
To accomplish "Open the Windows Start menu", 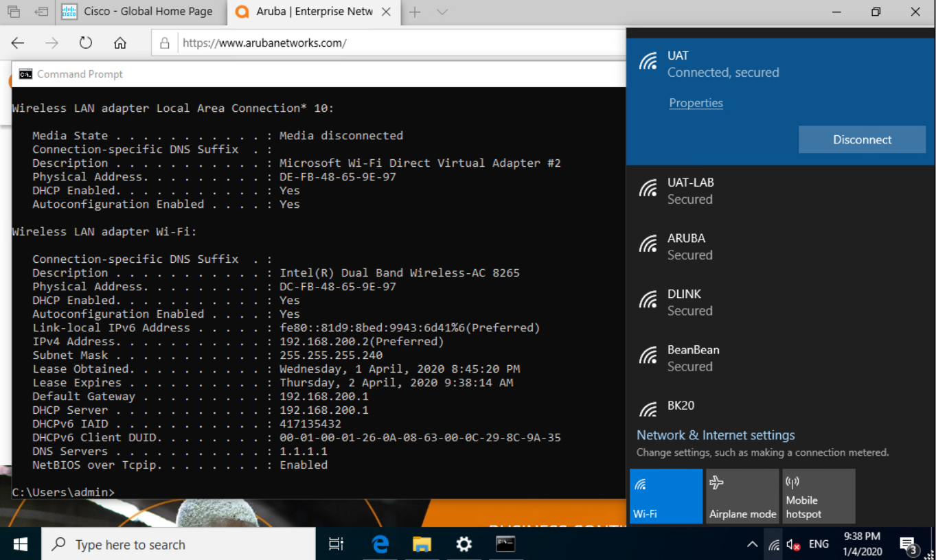I will (x=21, y=544).
